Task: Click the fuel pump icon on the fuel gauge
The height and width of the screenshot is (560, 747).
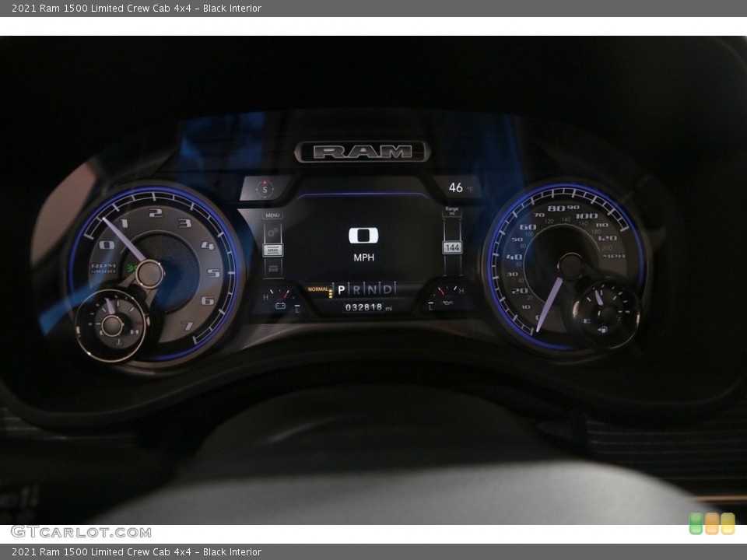Action: [x=602, y=329]
